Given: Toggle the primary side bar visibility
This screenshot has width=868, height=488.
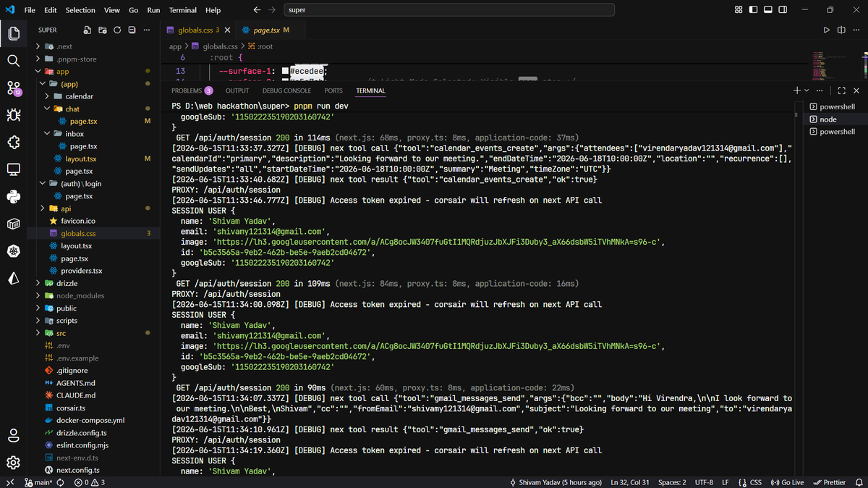Looking at the screenshot, I should 754,10.
